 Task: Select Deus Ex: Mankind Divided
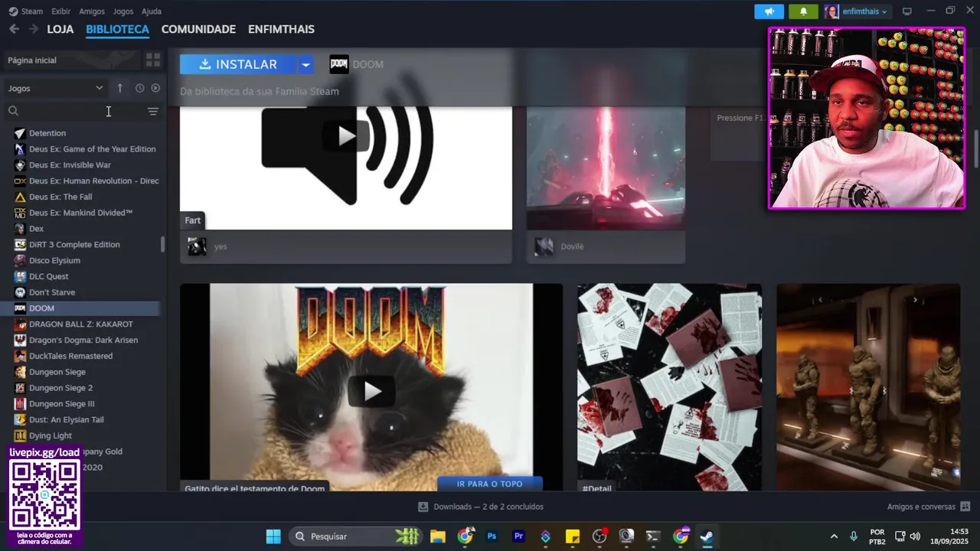tap(80, 213)
